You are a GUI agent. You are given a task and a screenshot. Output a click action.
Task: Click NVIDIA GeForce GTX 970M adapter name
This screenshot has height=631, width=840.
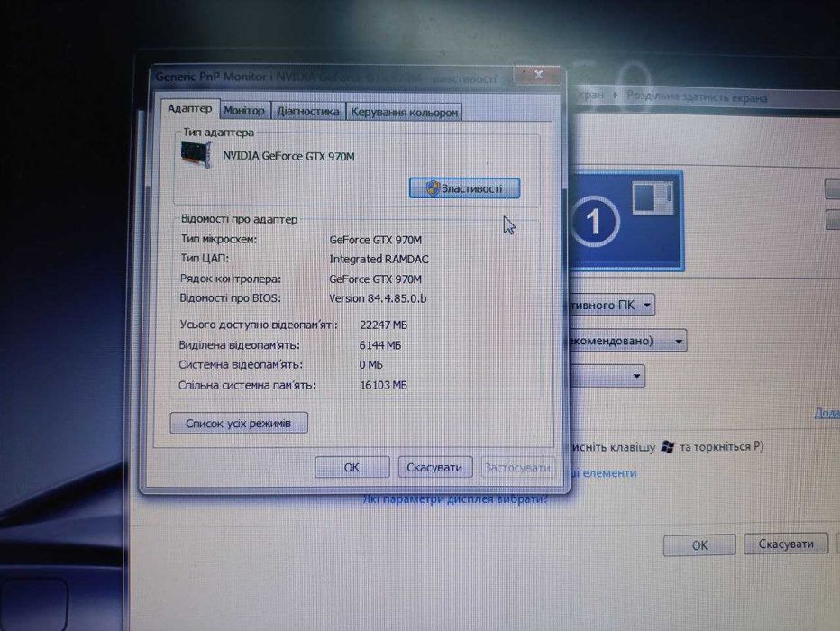288,157
